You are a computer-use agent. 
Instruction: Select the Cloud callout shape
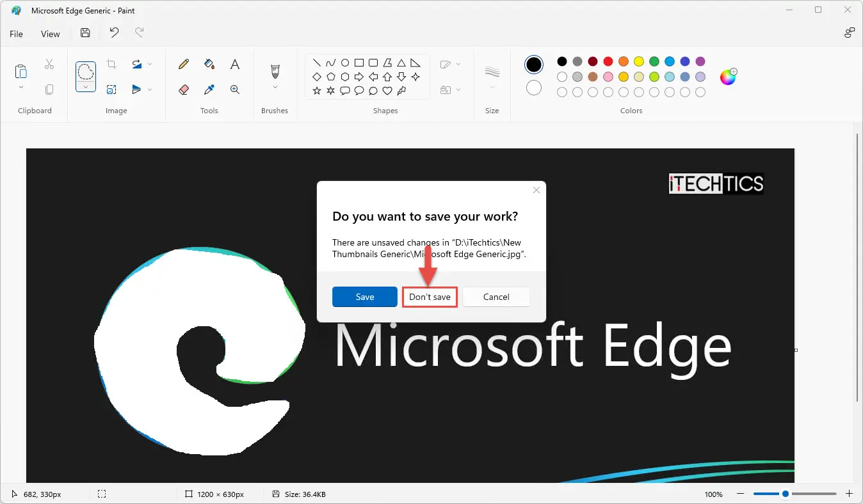[x=373, y=91]
